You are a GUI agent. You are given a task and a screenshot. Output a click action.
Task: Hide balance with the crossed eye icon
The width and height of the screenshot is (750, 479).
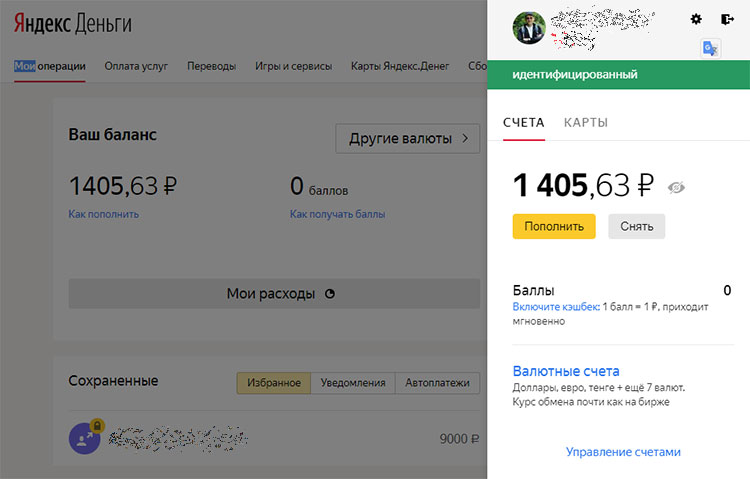[x=676, y=188]
